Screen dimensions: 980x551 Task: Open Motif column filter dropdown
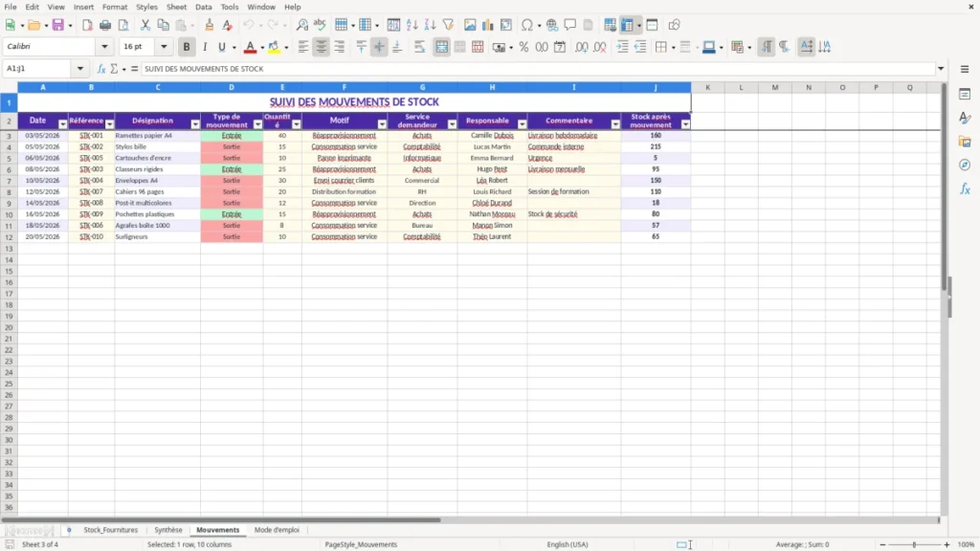tap(382, 124)
